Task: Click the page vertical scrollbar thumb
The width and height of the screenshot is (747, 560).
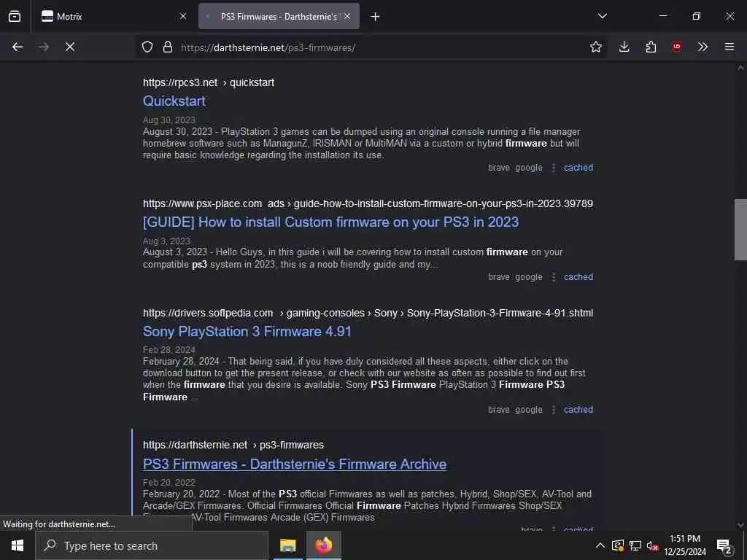Action: pyautogui.click(x=740, y=230)
